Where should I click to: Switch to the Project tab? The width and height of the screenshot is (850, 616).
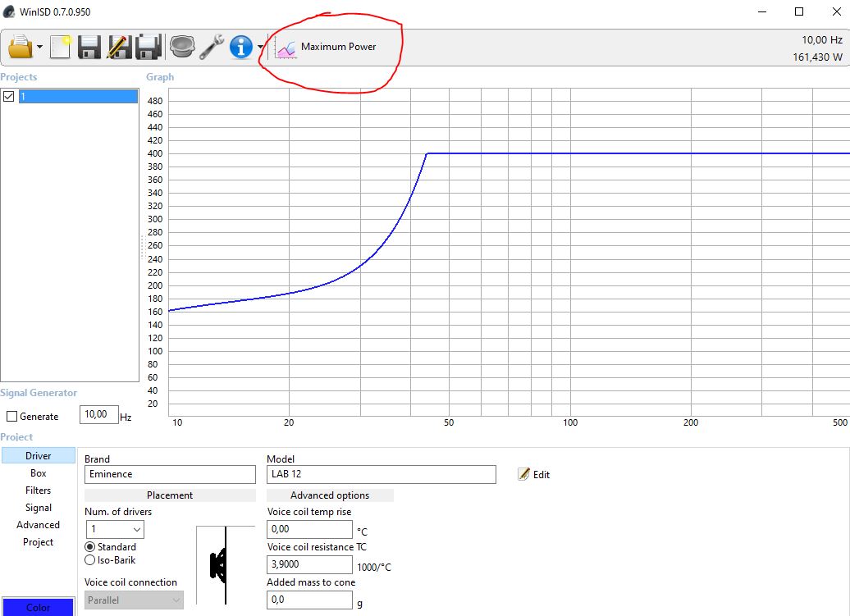pos(38,542)
